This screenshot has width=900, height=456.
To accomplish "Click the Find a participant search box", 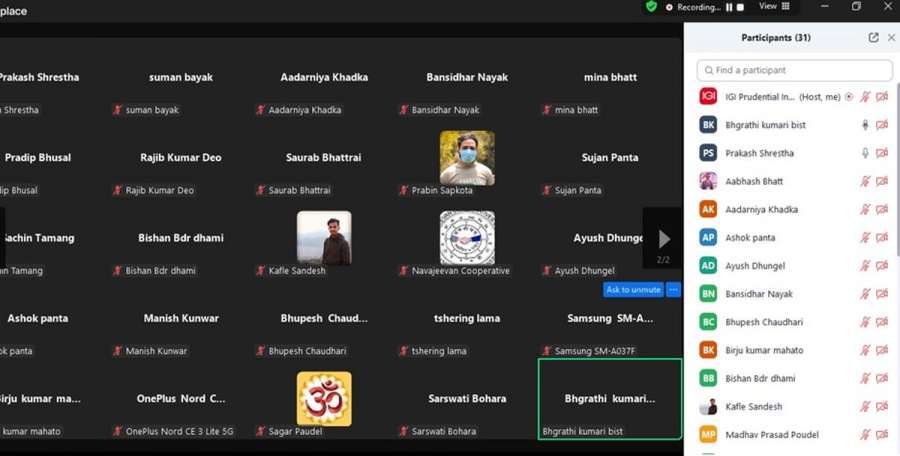I will pyautogui.click(x=795, y=71).
